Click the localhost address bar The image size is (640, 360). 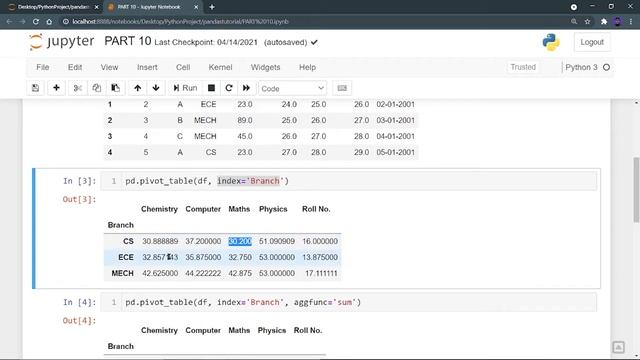(314, 22)
